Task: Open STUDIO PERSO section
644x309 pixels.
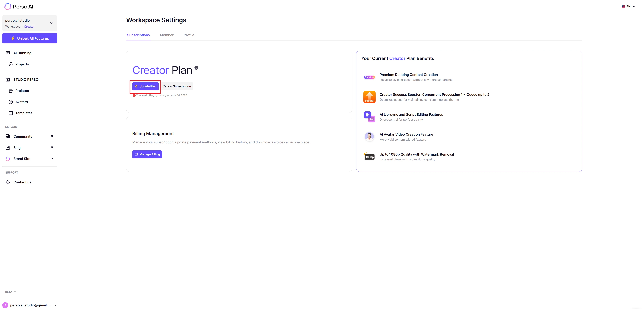Action: pos(26,80)
